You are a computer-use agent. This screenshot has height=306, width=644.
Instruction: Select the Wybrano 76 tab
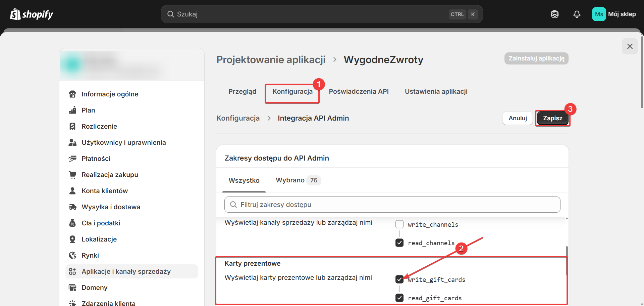click(298, 180)
